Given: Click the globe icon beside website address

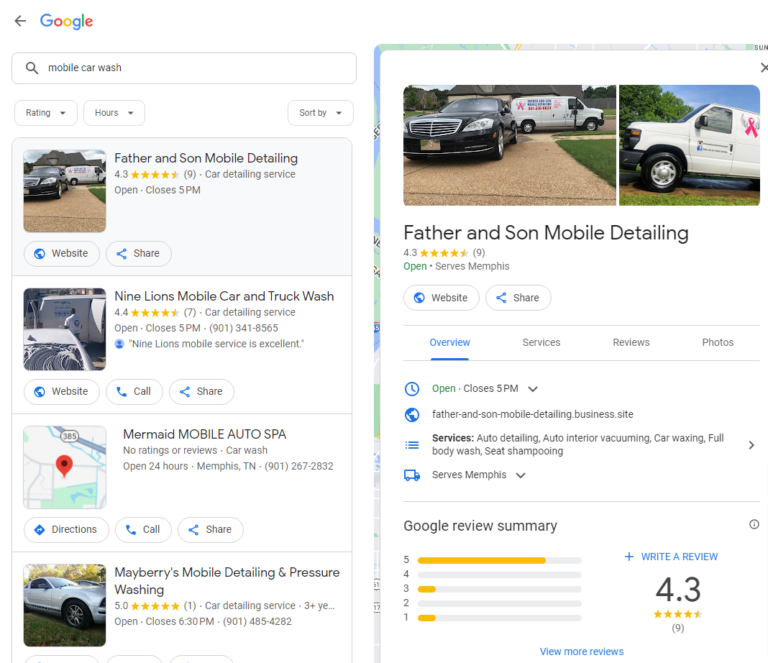Looking at the screenshot, I should [412, 415].
